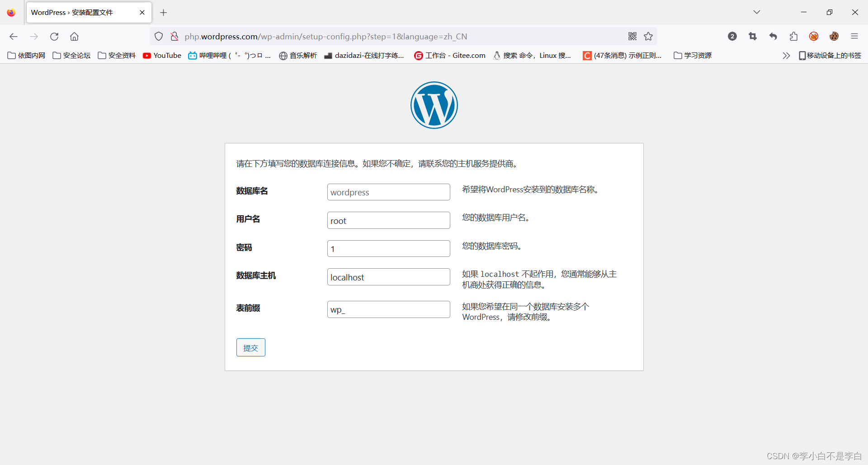Reload the current page

[54, 37]
